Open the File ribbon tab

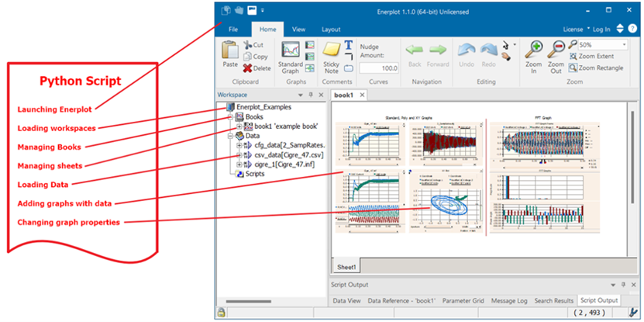click(232, 29)
